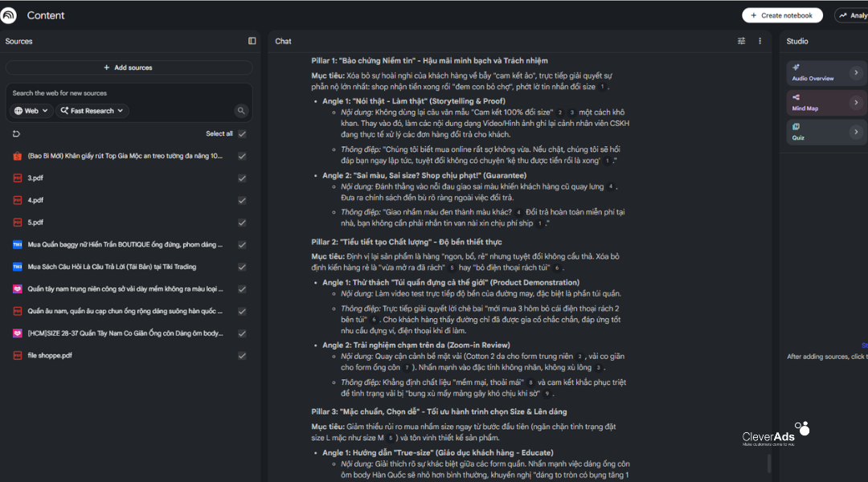Screen dimensions: 868x482
Task: Click the PDF icon of file shoppe.pdf
Action: (17, 355)
